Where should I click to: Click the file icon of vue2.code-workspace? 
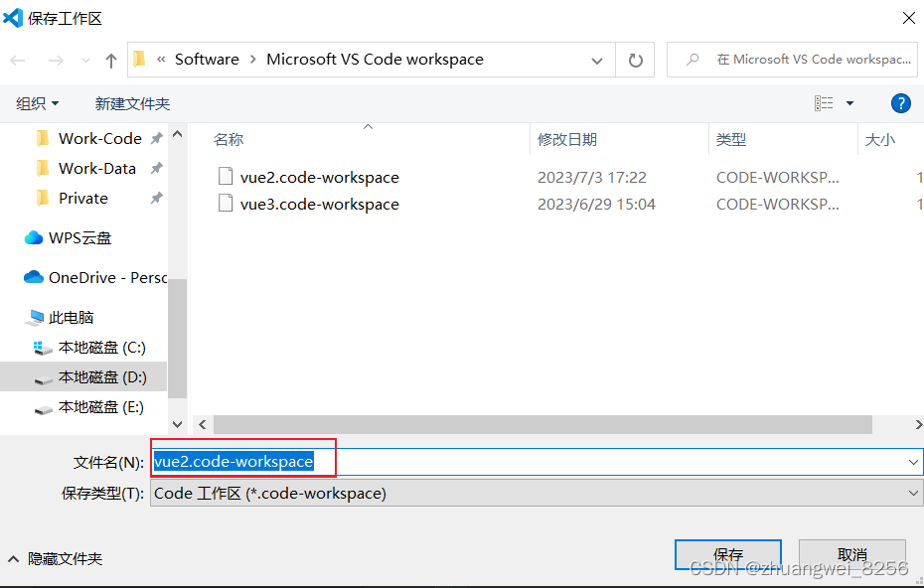click(226, 176)
